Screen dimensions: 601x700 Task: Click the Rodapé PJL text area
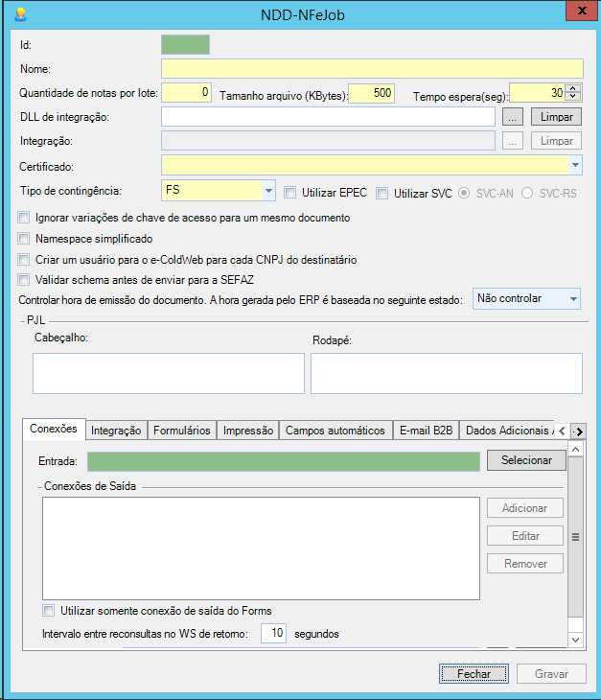447,373
